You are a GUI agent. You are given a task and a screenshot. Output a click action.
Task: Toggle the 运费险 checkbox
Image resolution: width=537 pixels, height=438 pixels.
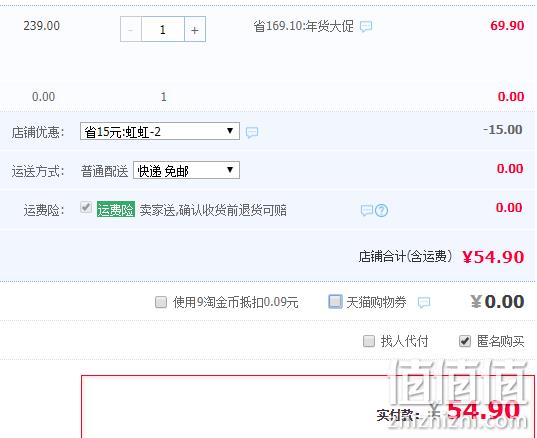point(86,207)
